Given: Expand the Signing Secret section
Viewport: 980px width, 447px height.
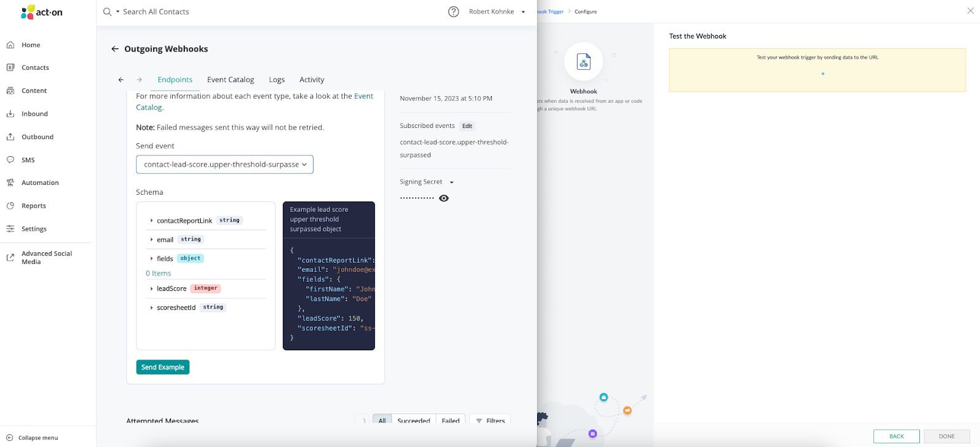Looking at the screenshot, I should [x=451, y=182].
